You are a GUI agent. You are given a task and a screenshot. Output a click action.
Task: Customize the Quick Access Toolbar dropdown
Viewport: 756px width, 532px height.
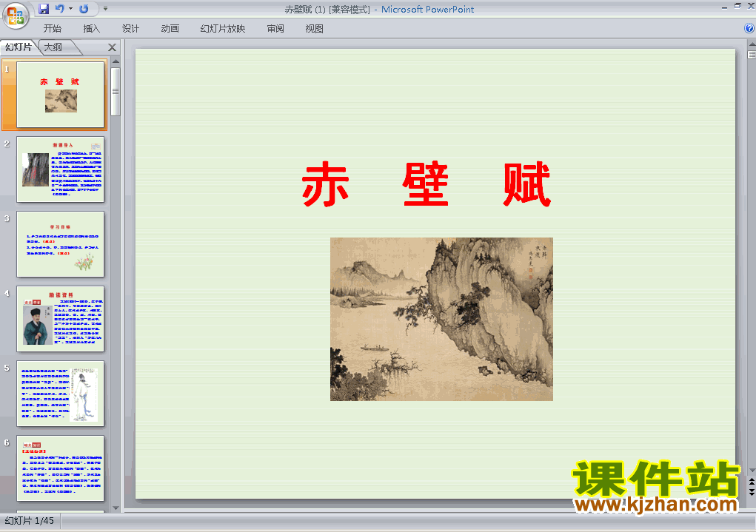106,9
